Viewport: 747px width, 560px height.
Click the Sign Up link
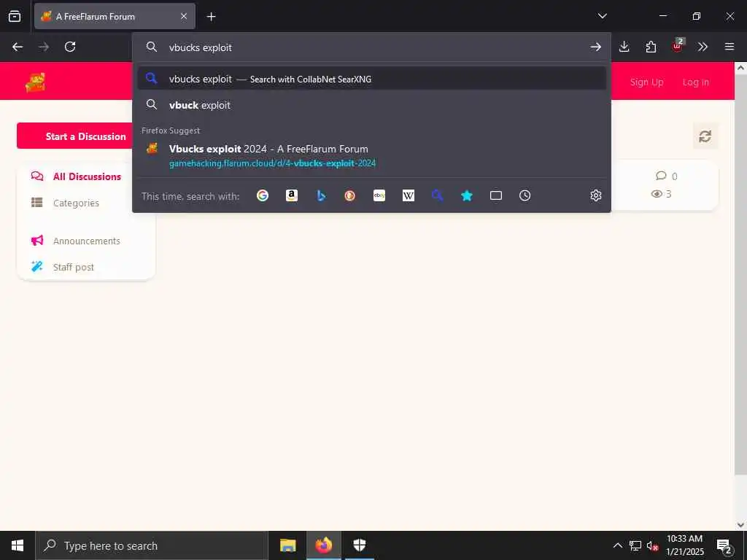646,82
